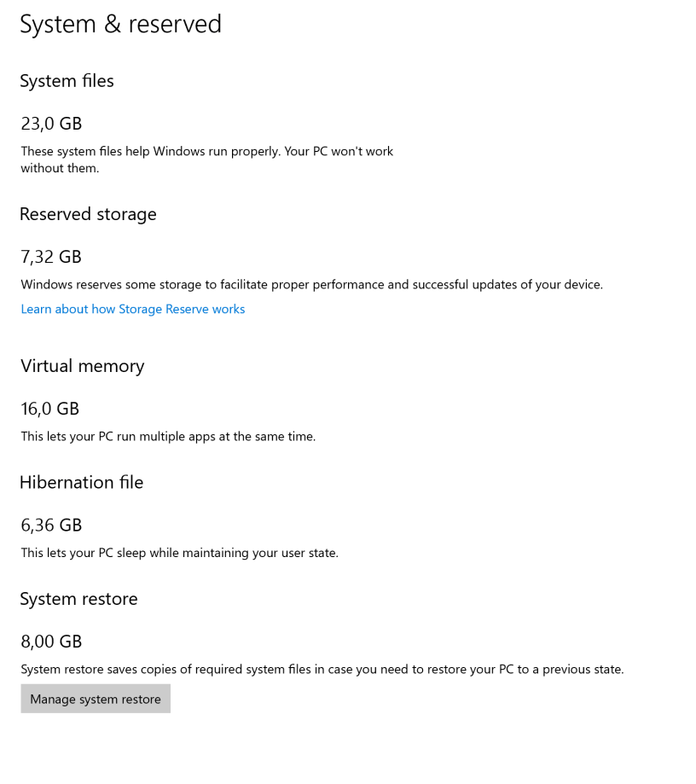The image size is (696, 784).
Task: Open Learn about how Storage Reserve works link
Action: point(132,309)
